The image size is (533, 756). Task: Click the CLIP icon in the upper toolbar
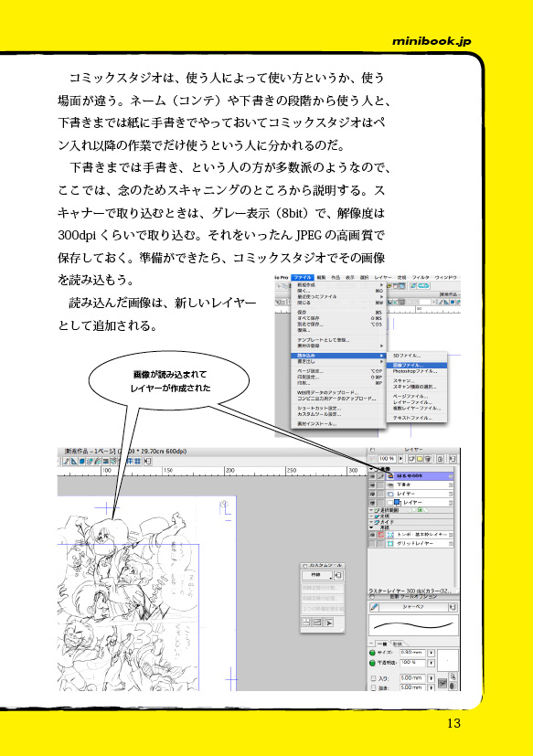pos(423,286)
